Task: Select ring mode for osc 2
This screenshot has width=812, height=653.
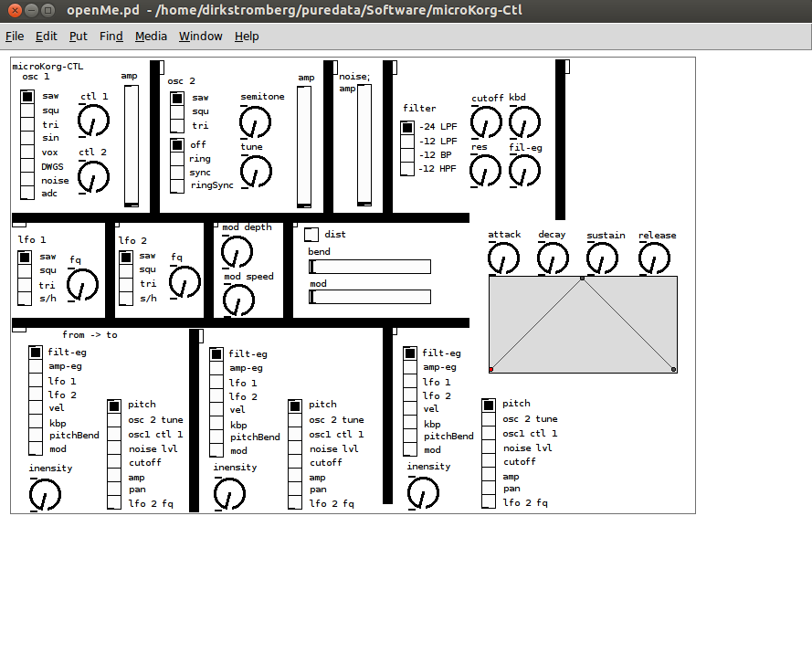Action: [x=177, y=159]
